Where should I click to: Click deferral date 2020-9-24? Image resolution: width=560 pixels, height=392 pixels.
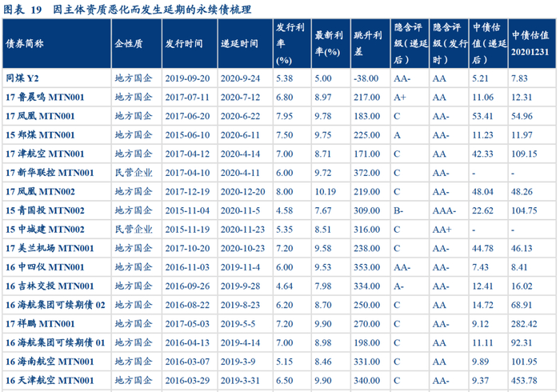pyautogui.click(x=240, y=78)
